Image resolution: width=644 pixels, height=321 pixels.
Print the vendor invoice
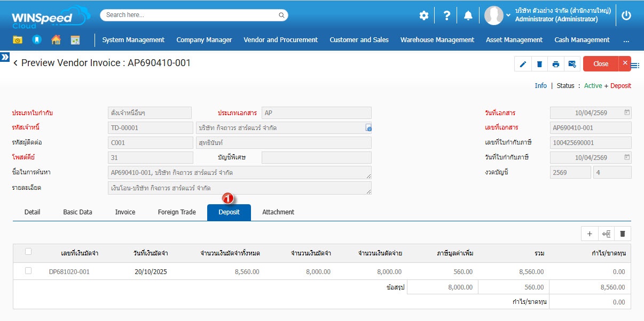click(556, 64)
